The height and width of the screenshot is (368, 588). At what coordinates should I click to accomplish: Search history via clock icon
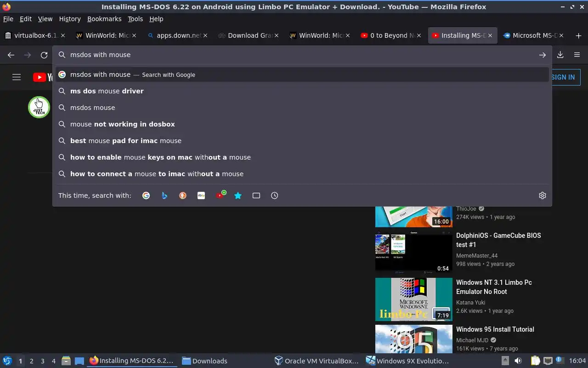point(275,195)
